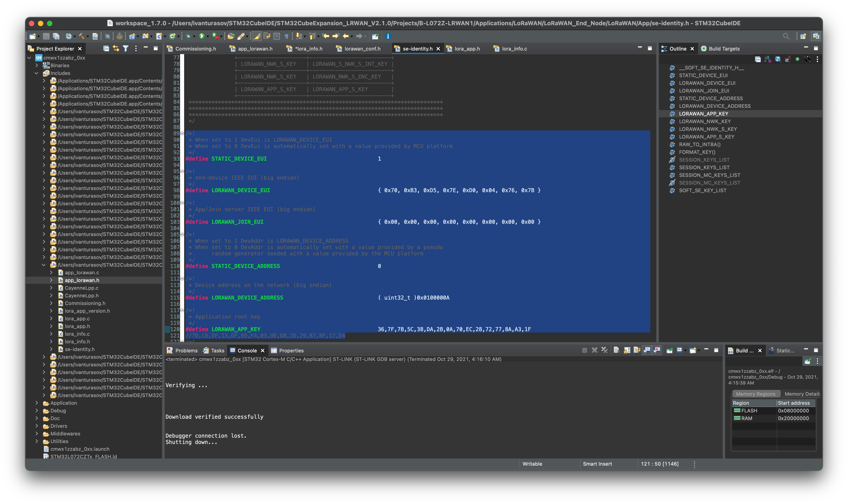Screen dimensions: 848x504
Task: Click the Save All toolbar icon
Action: coord(56,36)
